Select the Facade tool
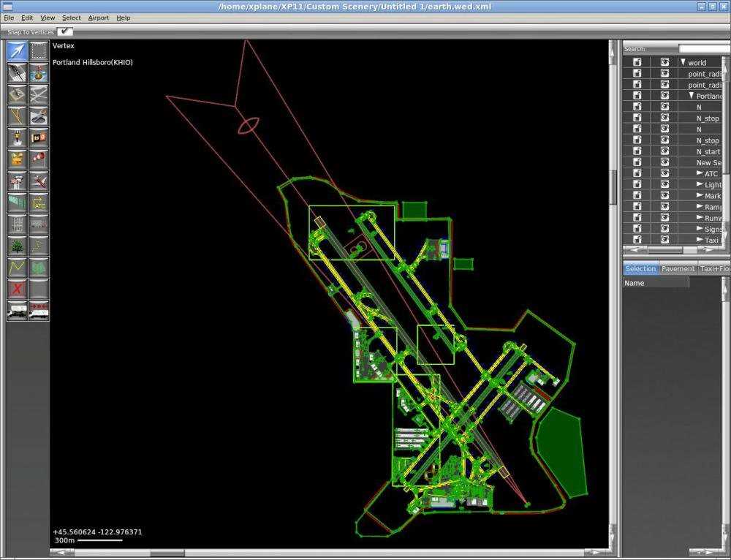The height and width of the screenshot is (560, 731). click(39, 224)
